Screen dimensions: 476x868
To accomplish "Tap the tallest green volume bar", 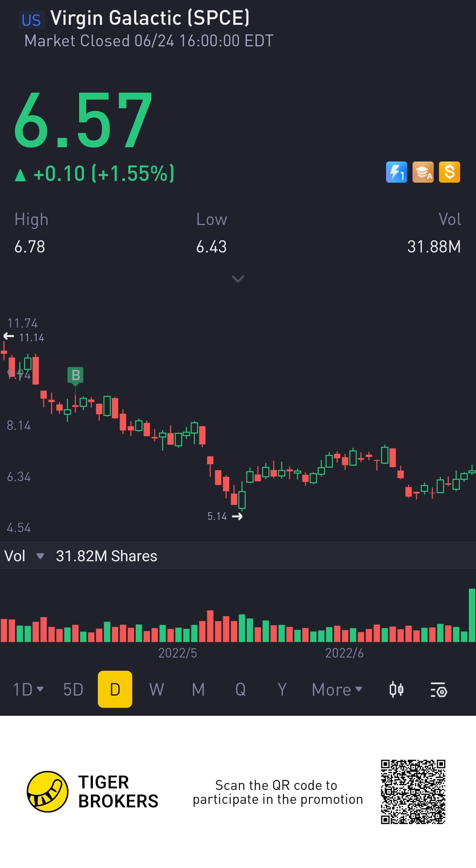I will point(472,615).
